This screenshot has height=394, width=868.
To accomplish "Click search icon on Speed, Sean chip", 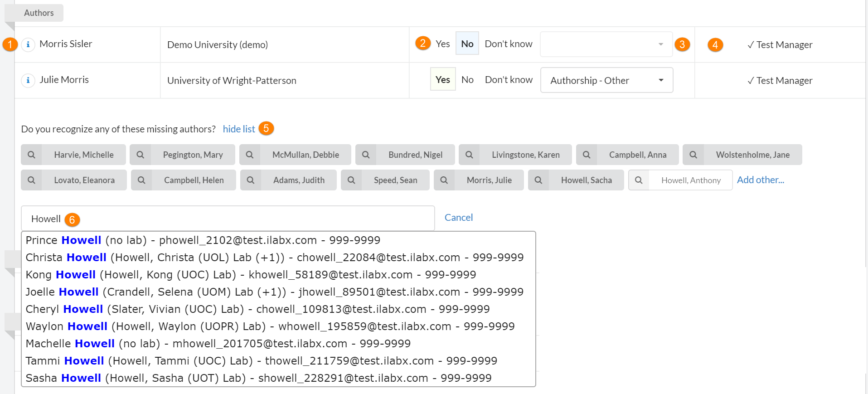I will (351, 180).
